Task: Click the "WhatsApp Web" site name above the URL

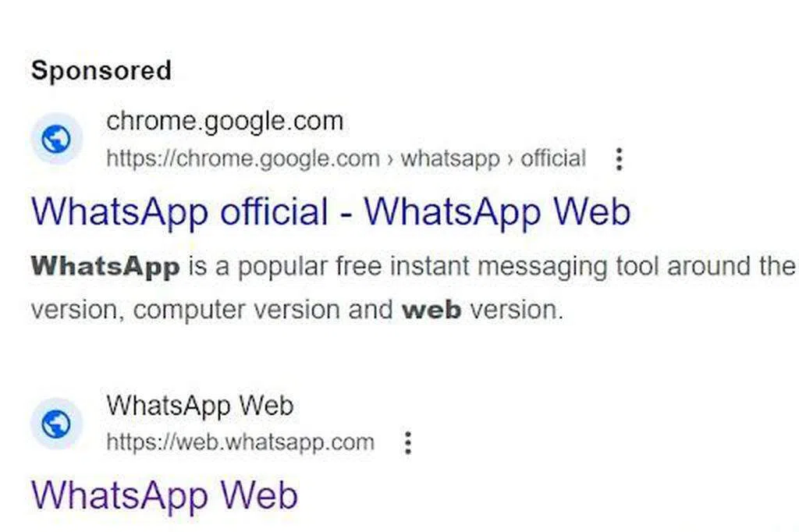Action: pos(200,406)
